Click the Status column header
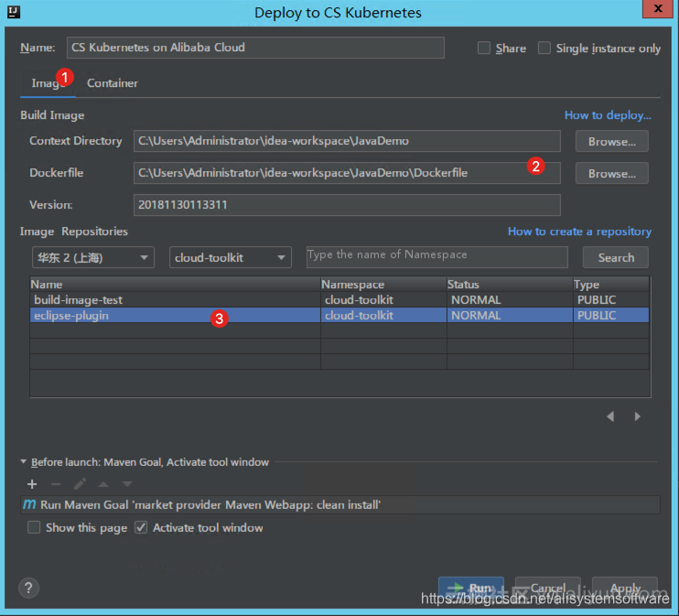 point(510,284)
